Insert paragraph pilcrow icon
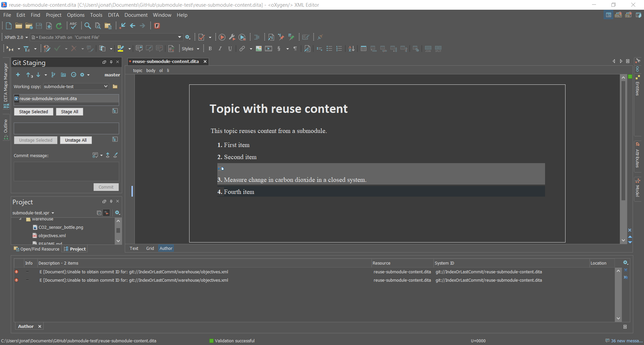Image resolution: width=644 pixels, height=345 pixels. click(295, 49)
